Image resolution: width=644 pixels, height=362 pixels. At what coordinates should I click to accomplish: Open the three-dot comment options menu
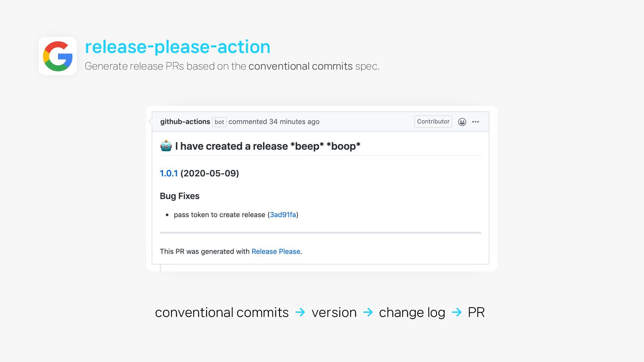475,122
